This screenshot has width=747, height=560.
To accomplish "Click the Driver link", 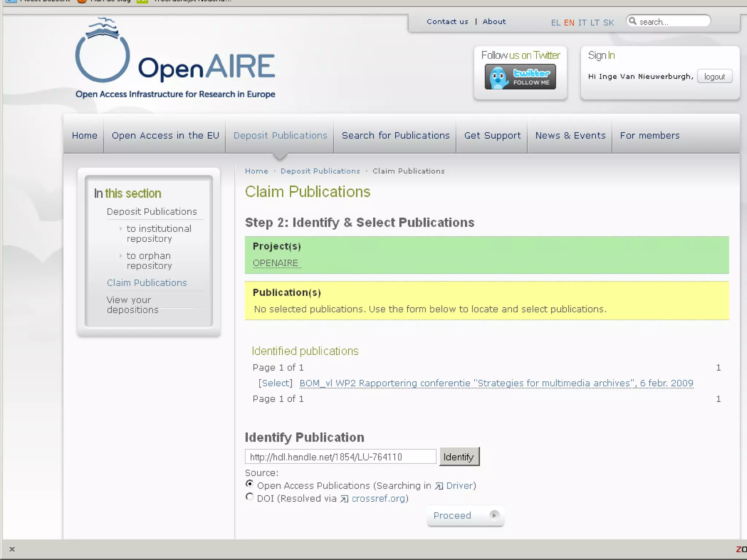I will (460, 486).
